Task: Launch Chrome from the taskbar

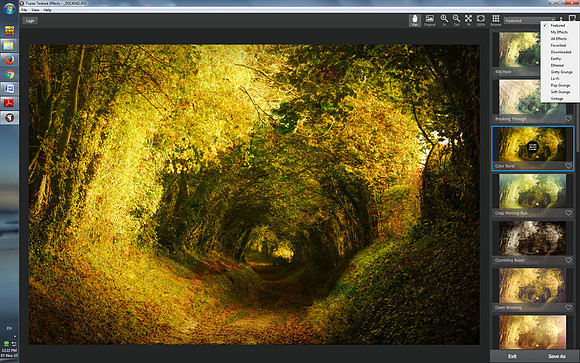Action: coord(9,74)
